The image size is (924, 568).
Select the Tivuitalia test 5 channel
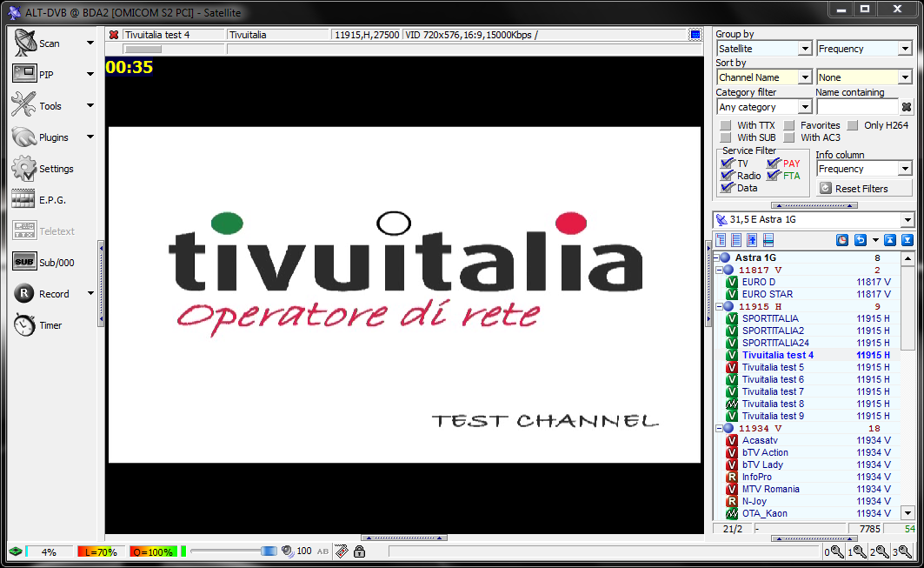(773, 367)
